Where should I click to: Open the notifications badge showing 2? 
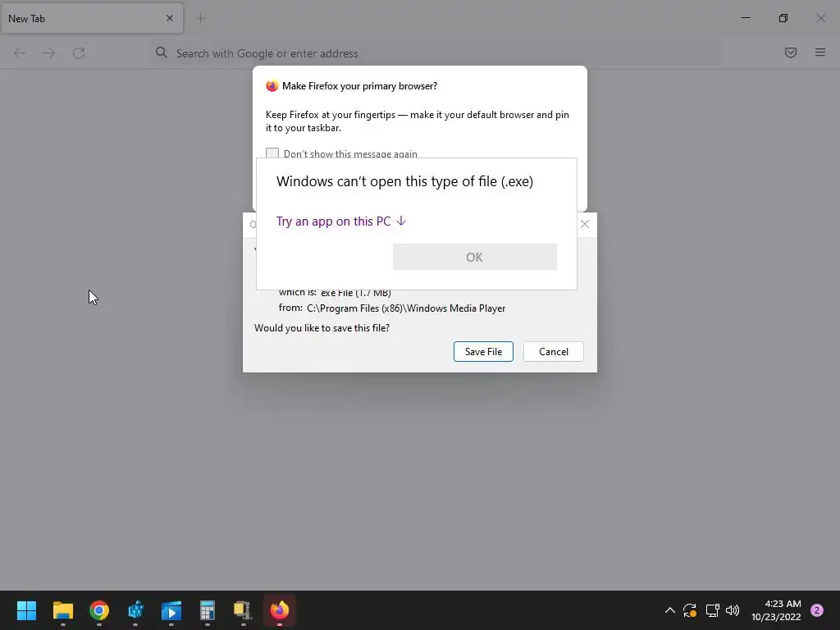(x=817, y=610)
